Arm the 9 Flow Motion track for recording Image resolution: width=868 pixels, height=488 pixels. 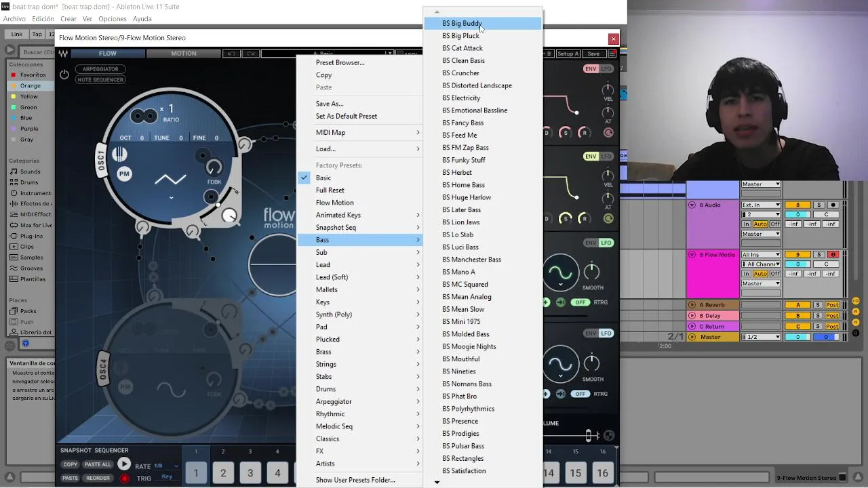[x=833, y=255]
